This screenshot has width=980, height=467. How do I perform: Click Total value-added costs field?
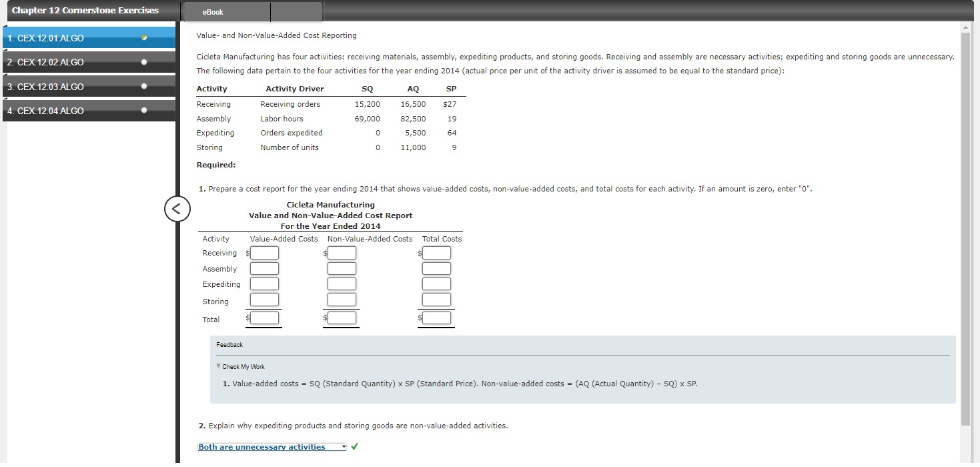coord(265,318)
